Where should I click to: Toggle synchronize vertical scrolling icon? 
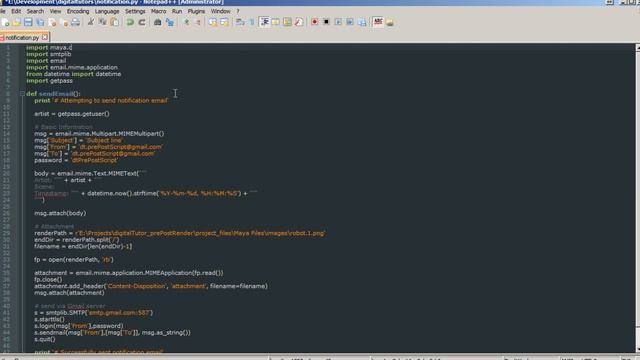[x=213, y=22]
